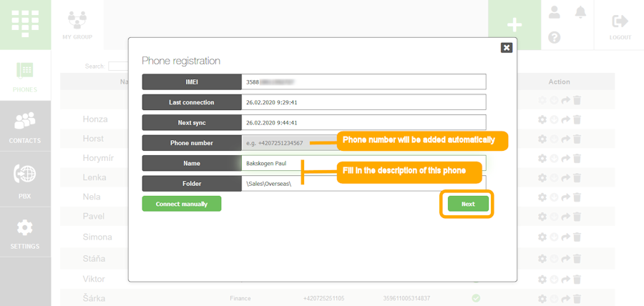The image size is (644, 306).
Task: Click the Logout icon
Action: pyautogui.click(x=620, y=26)
